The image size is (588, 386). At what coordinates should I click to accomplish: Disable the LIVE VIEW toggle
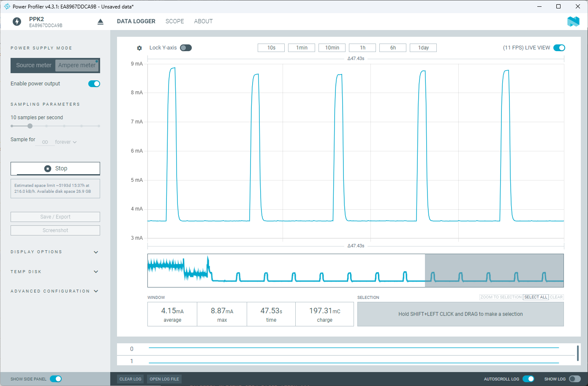(559, 48)
